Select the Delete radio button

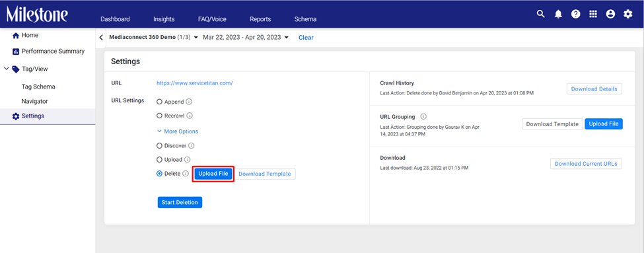click(159, 174)
